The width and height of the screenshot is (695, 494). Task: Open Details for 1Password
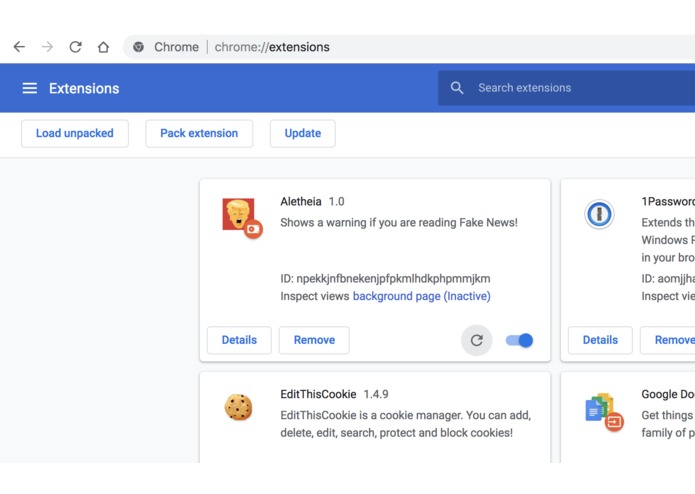600,340
